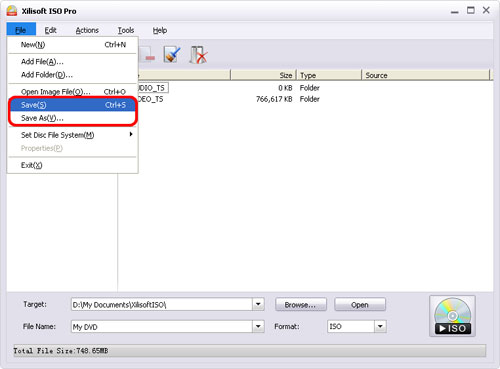The width and height of the screenshot is (500, 369).
Task: Expand the Target path dropdown arrow
Action: [258, 304]
